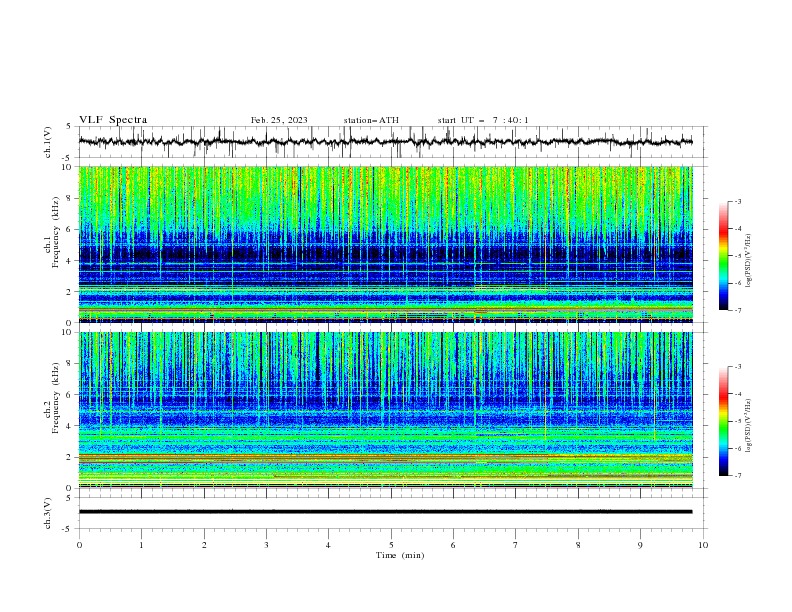Click the 'VLF Spectra' title text
The image size is (792, 612).
[x=113, y=120]
